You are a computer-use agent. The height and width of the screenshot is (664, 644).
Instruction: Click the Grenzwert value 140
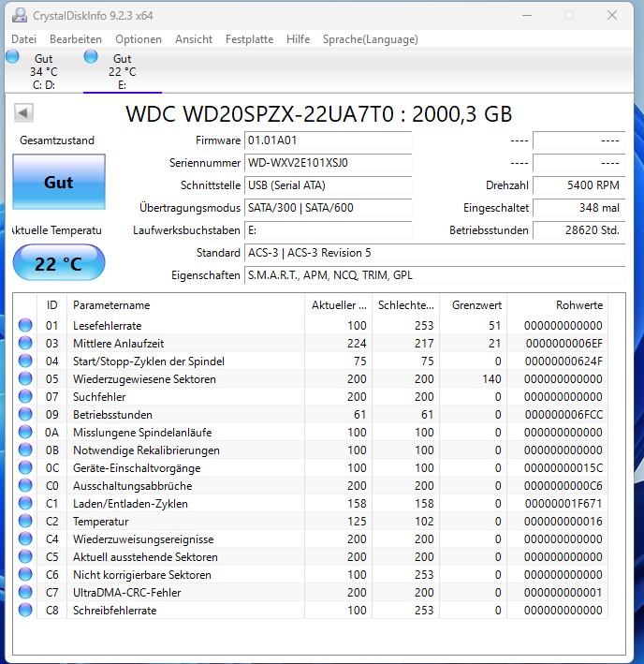(491, 379)
